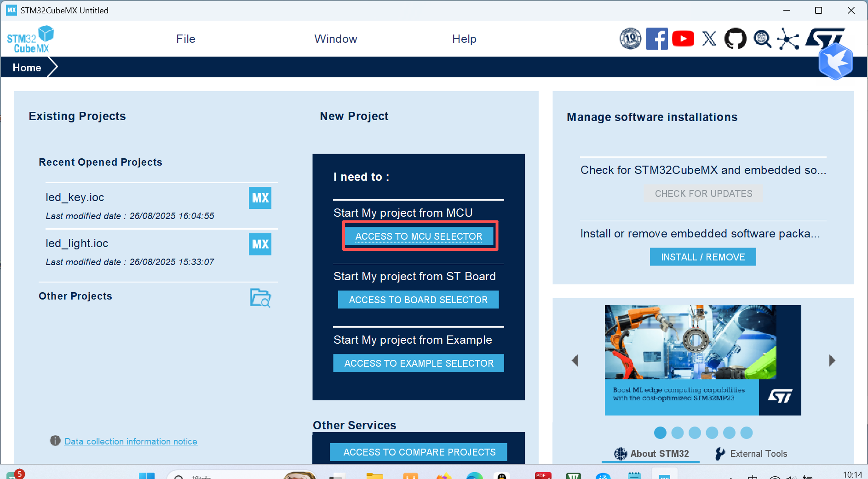
Task: Select the second carousel dot
Action: [x=678, y=433]
